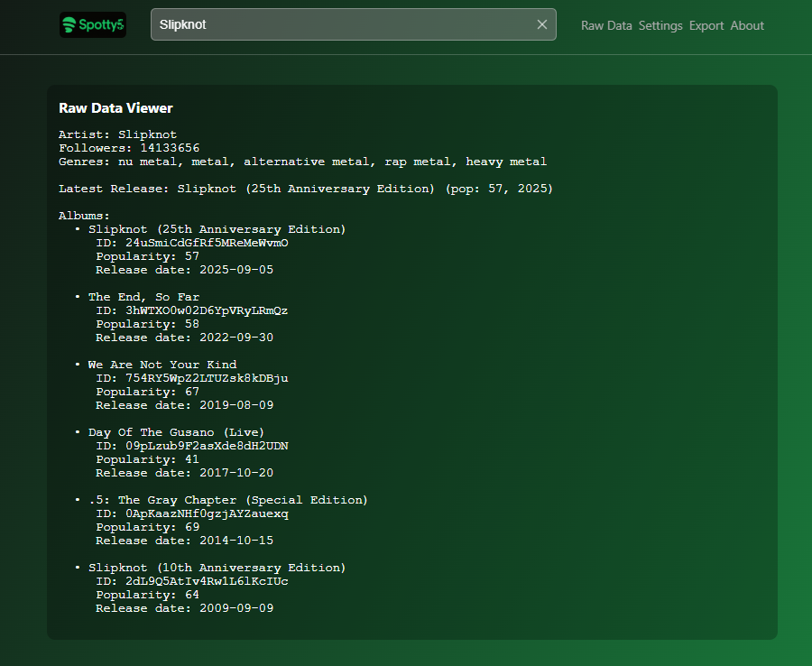Click 'Popularity: 64' line
Screen dimensions: 812x666
tap(148, 595)
